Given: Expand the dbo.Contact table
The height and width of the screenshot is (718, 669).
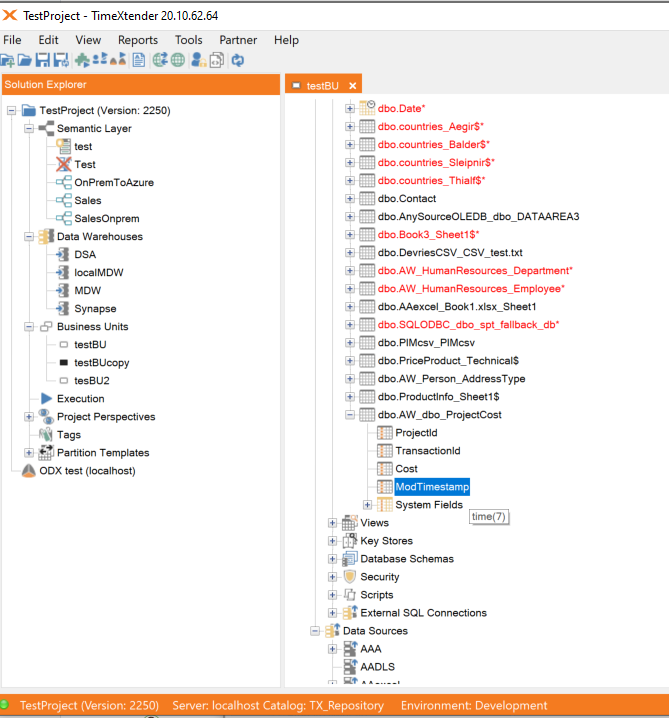Looking at the screenshot, I should pos(350,198).
